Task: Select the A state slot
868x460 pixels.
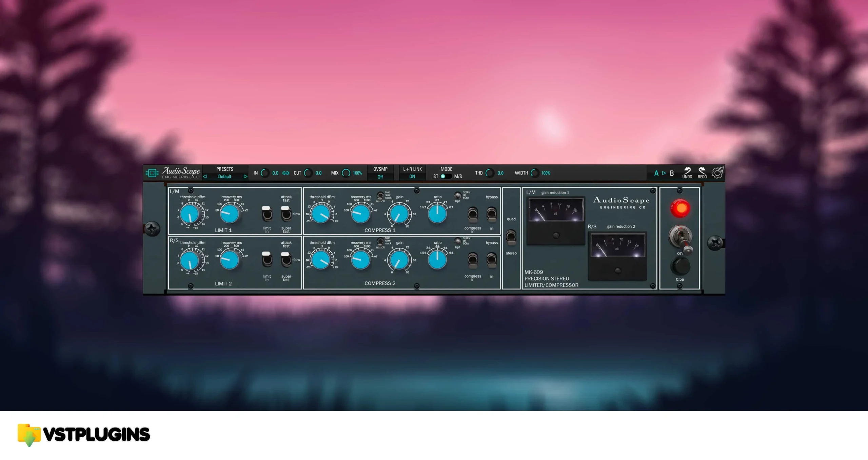Action: 656,173
